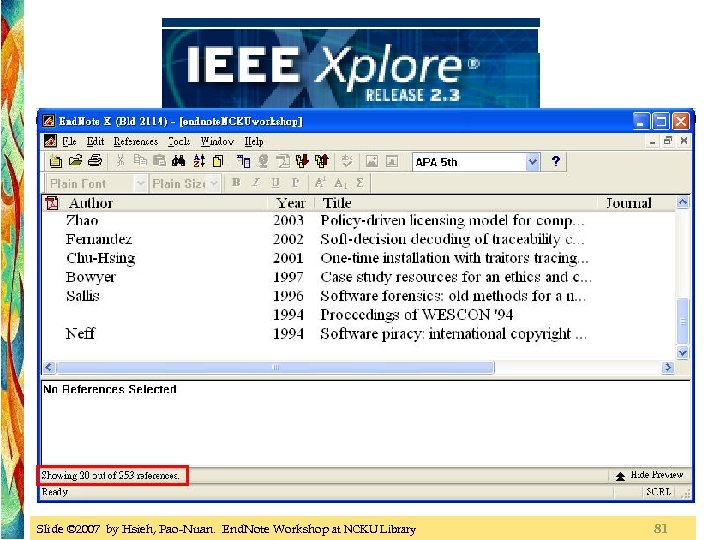The image size is (720, 540).
Task: Select the Chu-Hsing 2001 reference row
Action: point(358,258)
